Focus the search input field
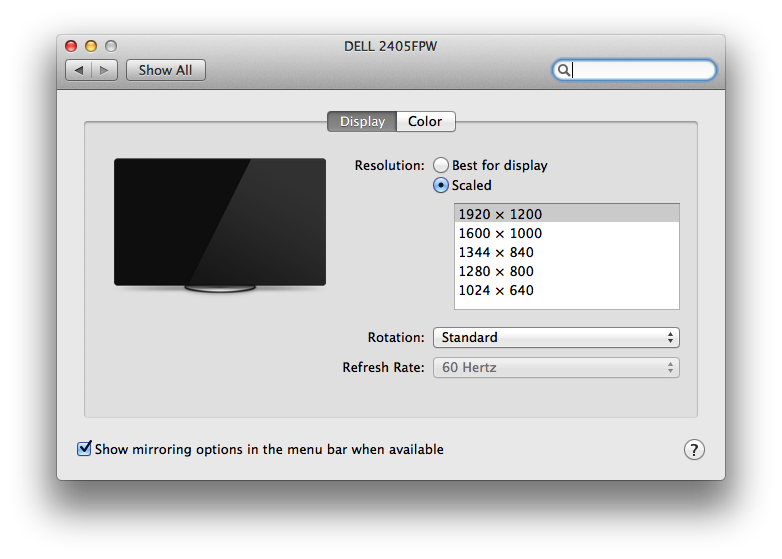Image resolution: width=782 pixels, height=559 pixels. (634, 70)
